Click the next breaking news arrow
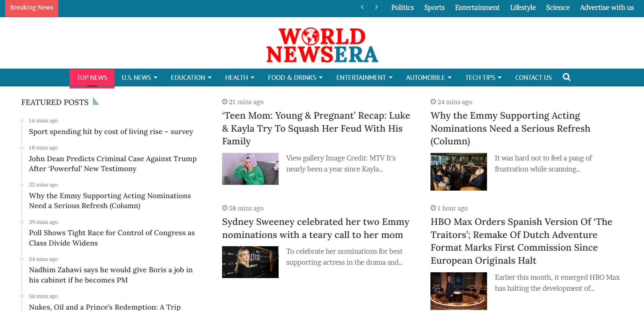 [376, 7]
